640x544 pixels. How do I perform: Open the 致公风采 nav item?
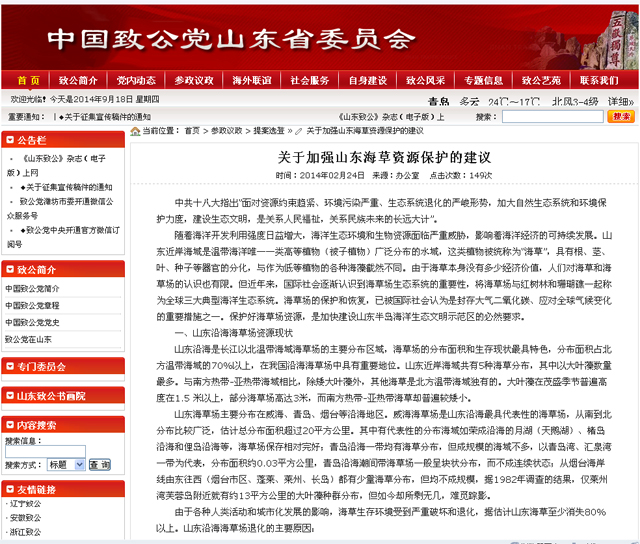tap(426, 80)
